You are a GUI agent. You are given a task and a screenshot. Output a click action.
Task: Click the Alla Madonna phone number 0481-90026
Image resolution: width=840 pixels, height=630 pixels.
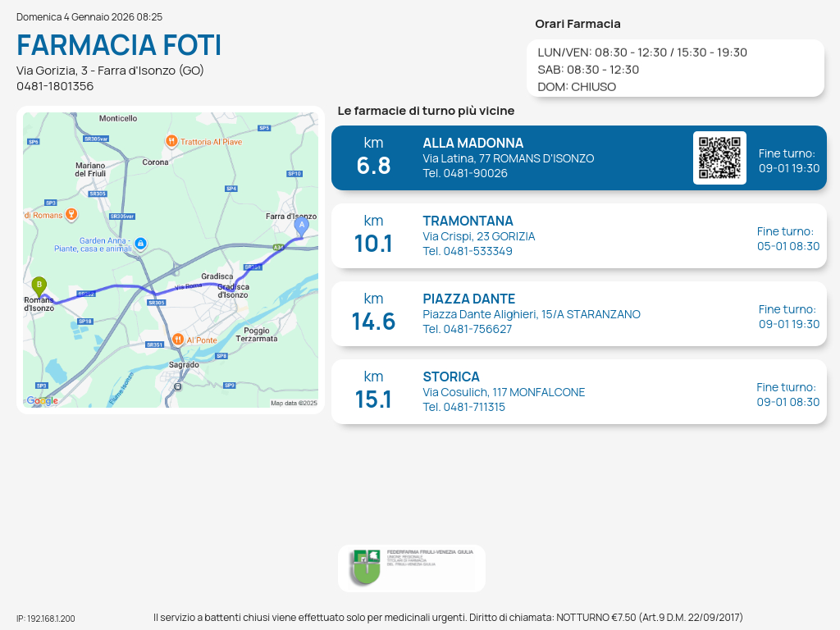[x=464, y=173]
